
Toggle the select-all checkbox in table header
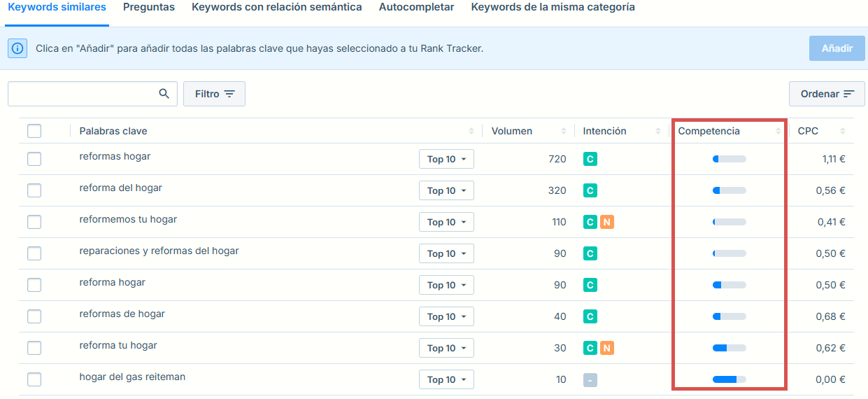[34, 131]
